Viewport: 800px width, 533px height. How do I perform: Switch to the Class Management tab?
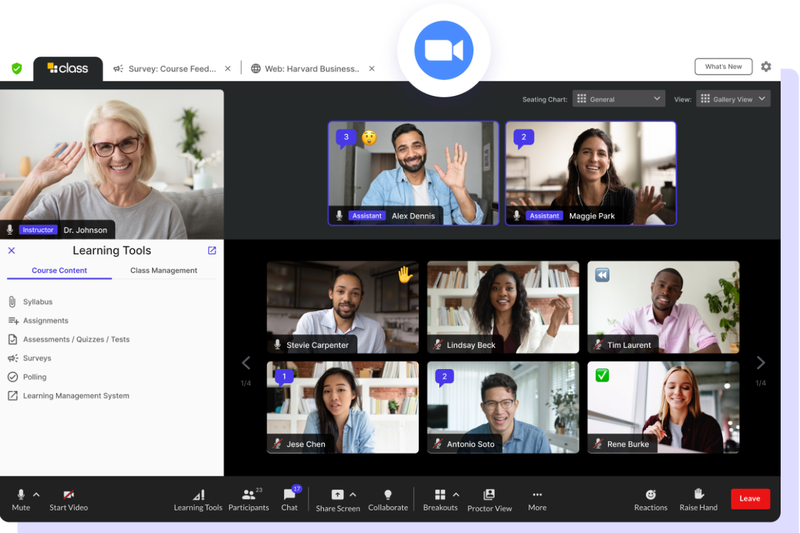163,270
